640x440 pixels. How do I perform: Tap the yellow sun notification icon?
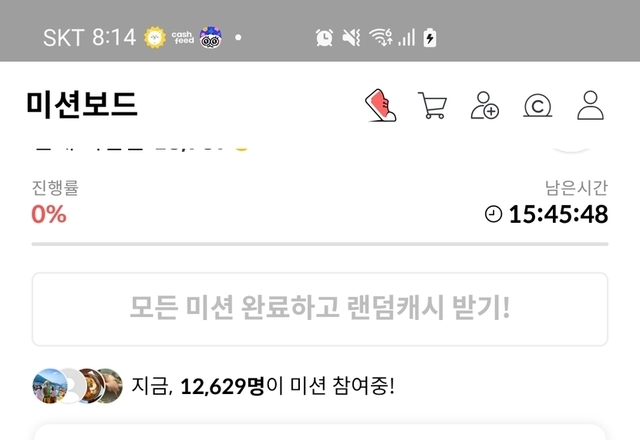[x=155, y=38]
